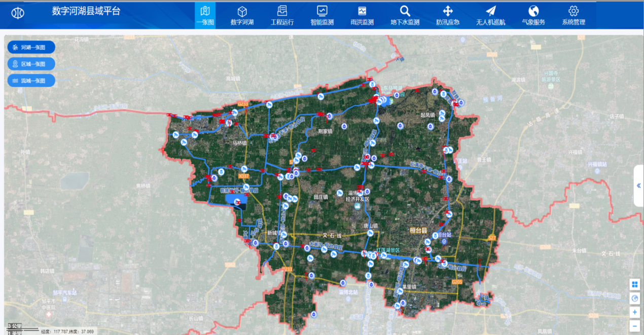Select the 流域一张图 button
The image size is (644, 335).
(x=31, y=81)
